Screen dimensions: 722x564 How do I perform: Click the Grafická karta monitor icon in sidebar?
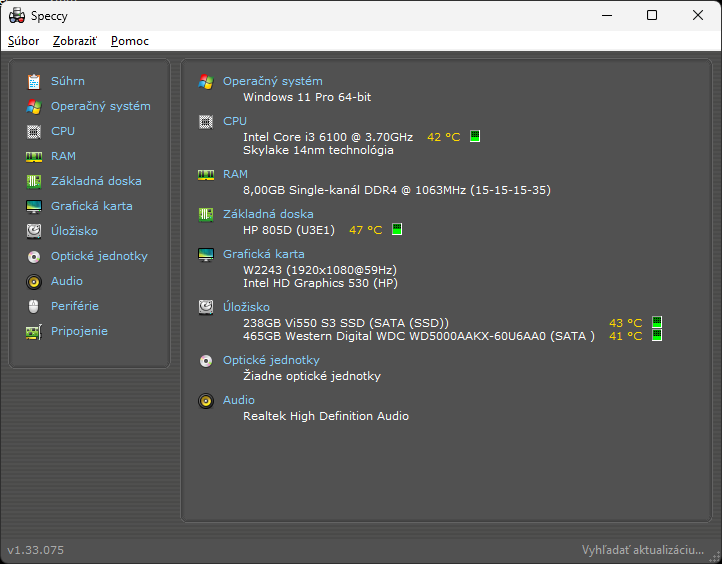(x=34, y=206)
